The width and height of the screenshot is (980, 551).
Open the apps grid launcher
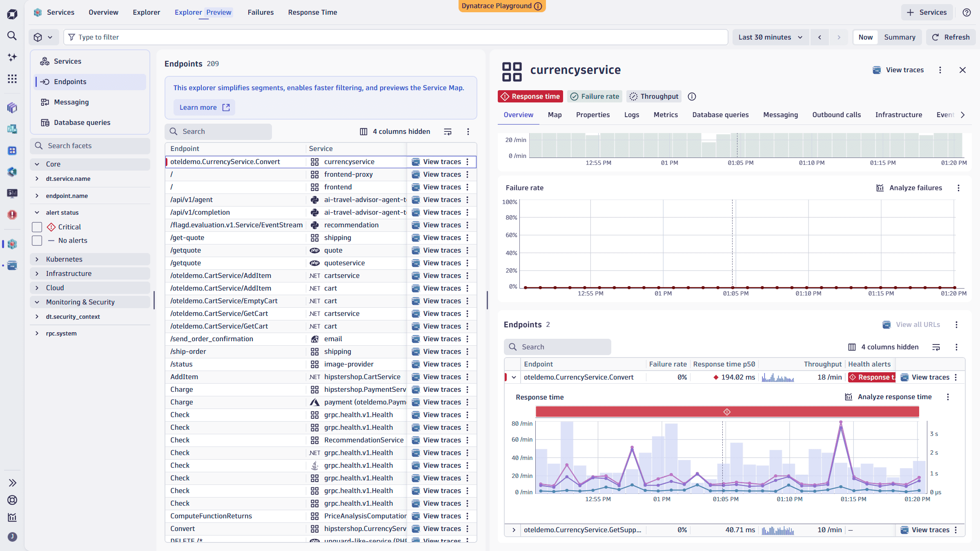click(12, 79)
